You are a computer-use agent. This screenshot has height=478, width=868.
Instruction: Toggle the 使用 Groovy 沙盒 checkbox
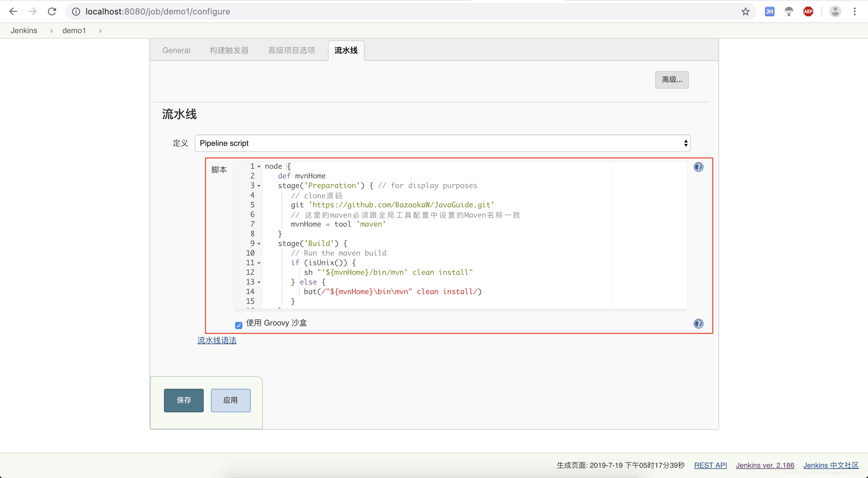(239, 325)
